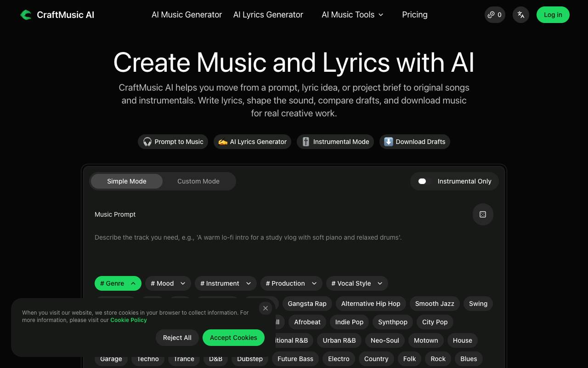
Task: Expand the # Production tag group
Action: 291,283
